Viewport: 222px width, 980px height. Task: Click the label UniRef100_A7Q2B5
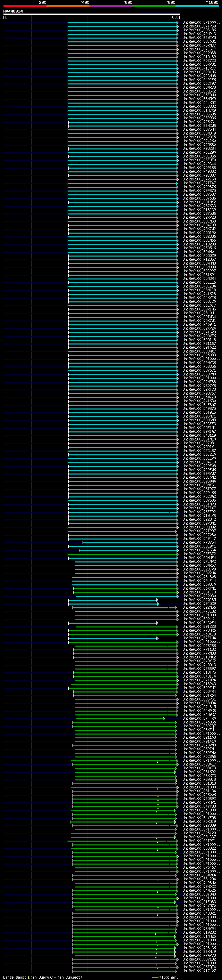199,600
